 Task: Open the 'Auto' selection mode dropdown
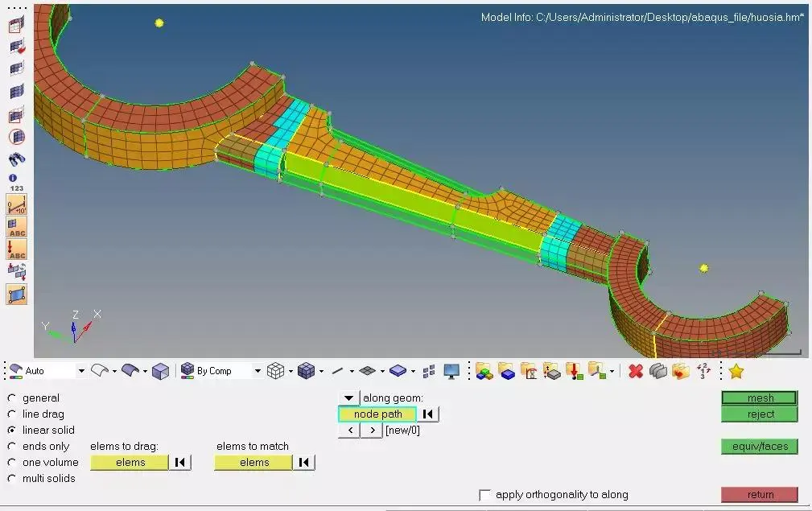pos(80,371)
